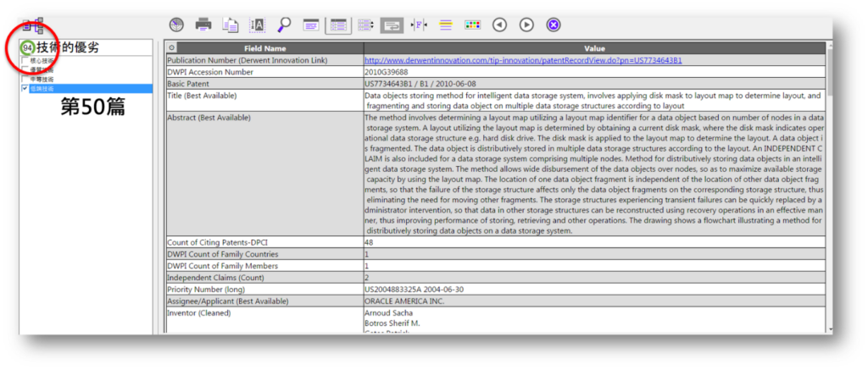Click the small gear icon left of the Field Name header

(x=171, y=48)
